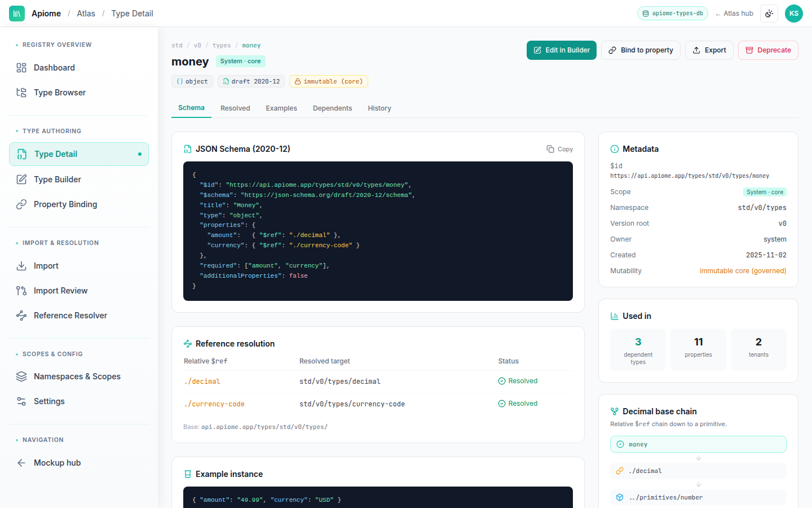Switch to the Resolved tab
This screenshot has width=812, height=508.
pos(235,108)
